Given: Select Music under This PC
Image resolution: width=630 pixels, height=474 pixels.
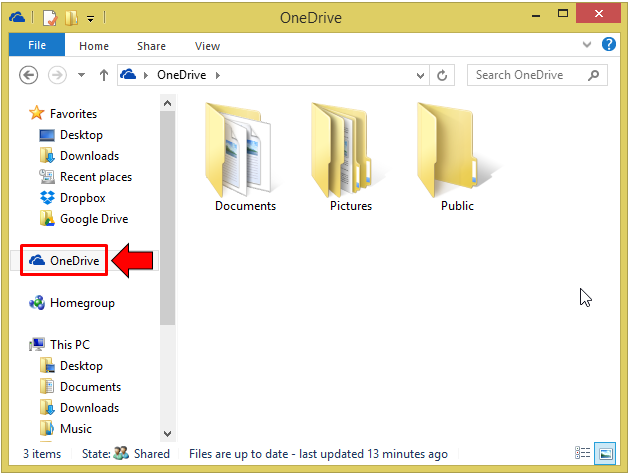Looking at the screenshot, I should 76,429.
